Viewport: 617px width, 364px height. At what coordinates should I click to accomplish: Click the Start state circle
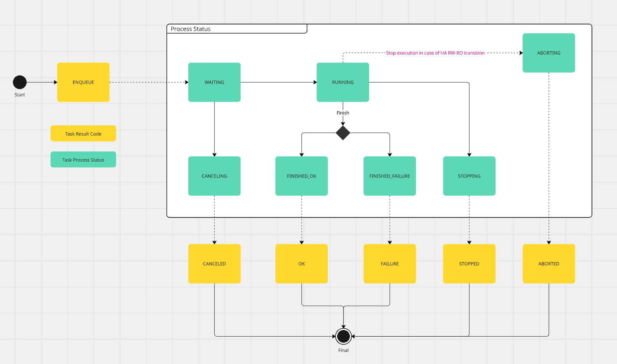coord(19,82)
